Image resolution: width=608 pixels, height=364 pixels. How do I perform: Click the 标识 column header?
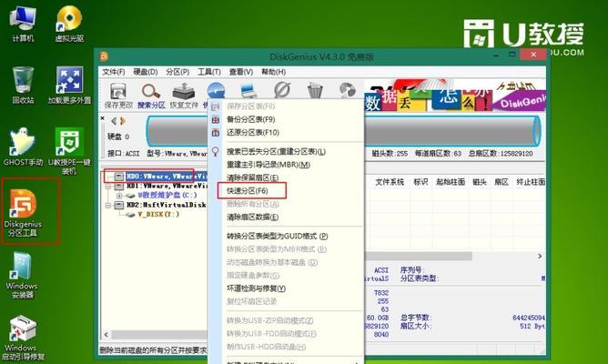[x=421, y=182]
